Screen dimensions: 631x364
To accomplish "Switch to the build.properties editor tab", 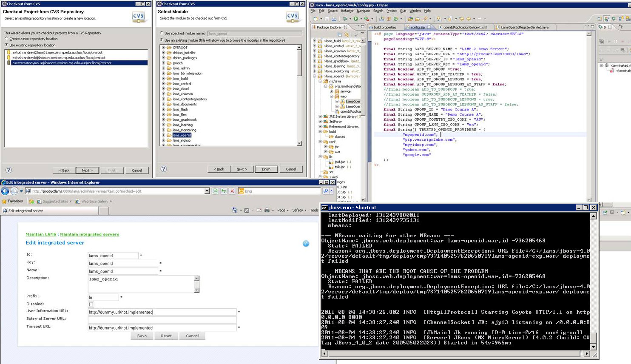I will point(385,27).
